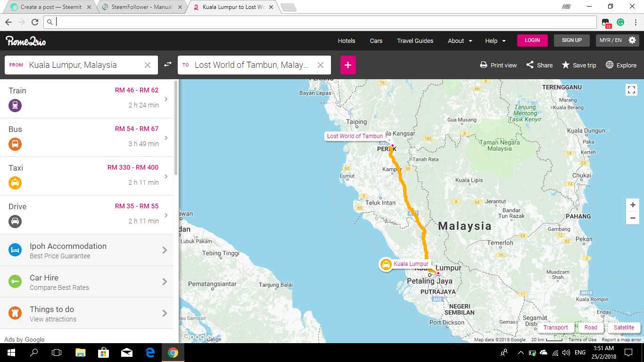This screenshot has width=644, height=362.
Task: Save trip with star button
Action: click(579, 65)
